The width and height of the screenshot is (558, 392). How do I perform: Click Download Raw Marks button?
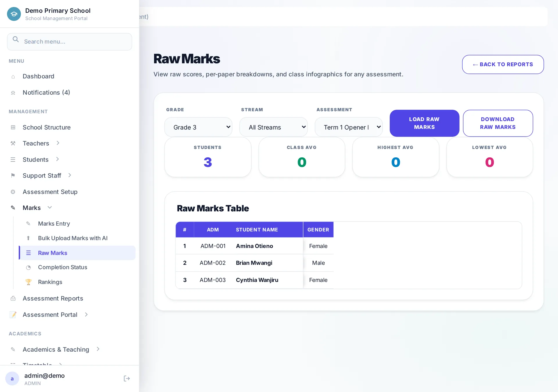click(498, 123)
